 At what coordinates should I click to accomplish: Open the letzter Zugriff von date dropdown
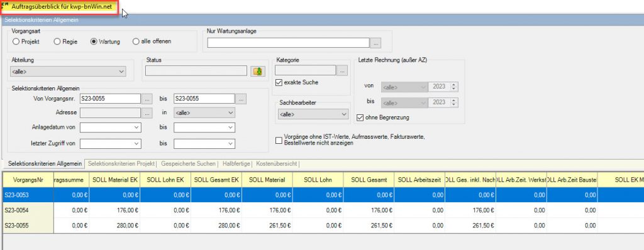[111, 144]
